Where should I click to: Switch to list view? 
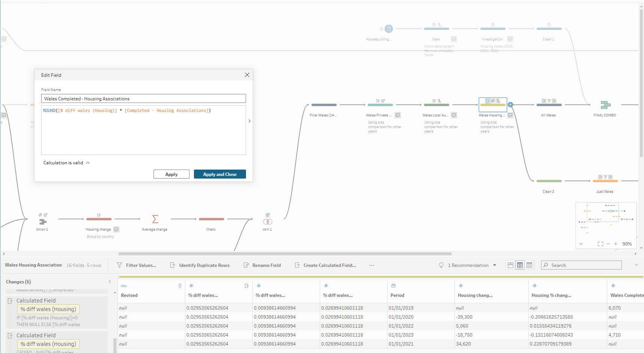click(x=529, y=265)
